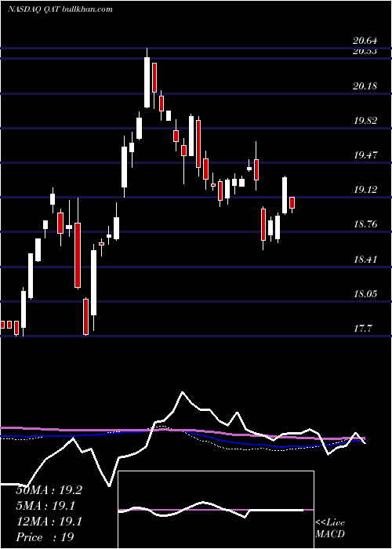Click the Price : 19 readout

[x=45, y=537]
